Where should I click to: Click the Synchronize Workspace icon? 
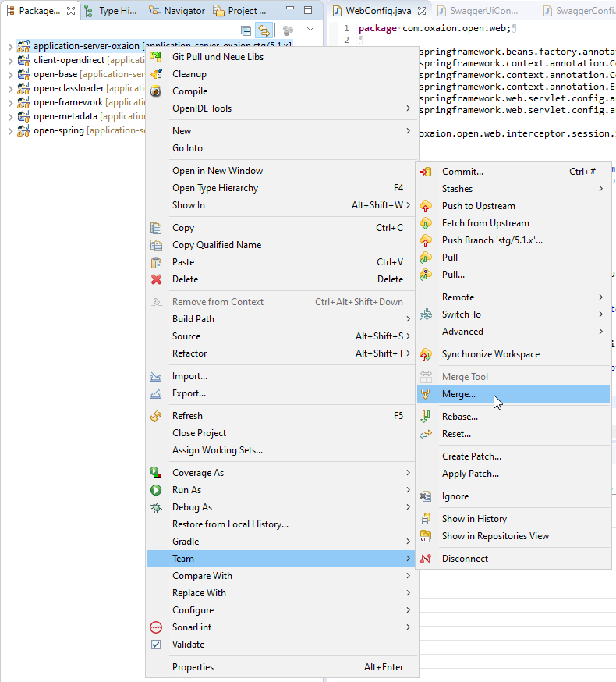coord(426,354)
